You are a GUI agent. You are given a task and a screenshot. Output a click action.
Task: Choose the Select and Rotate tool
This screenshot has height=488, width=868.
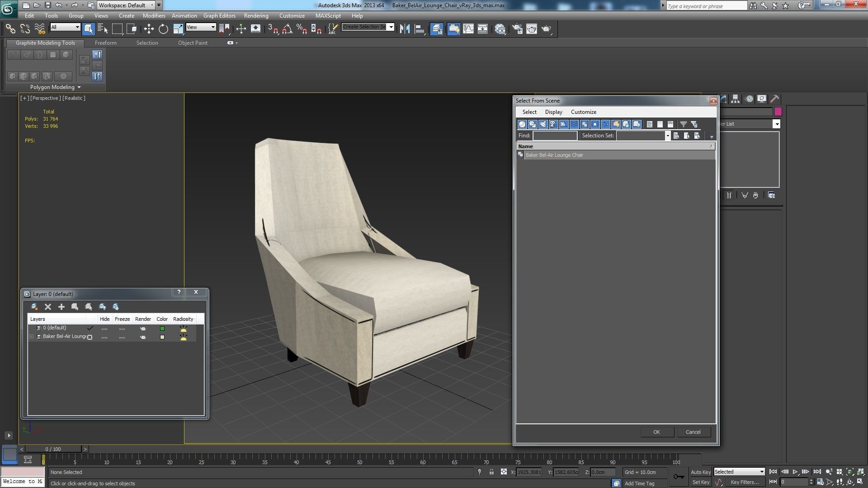coord(163,29)
